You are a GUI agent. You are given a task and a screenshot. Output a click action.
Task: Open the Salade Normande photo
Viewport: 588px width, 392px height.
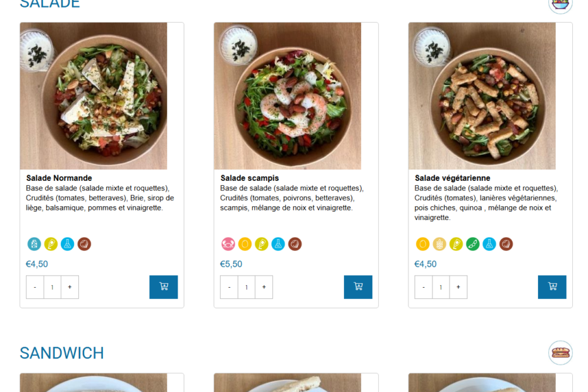94,96
